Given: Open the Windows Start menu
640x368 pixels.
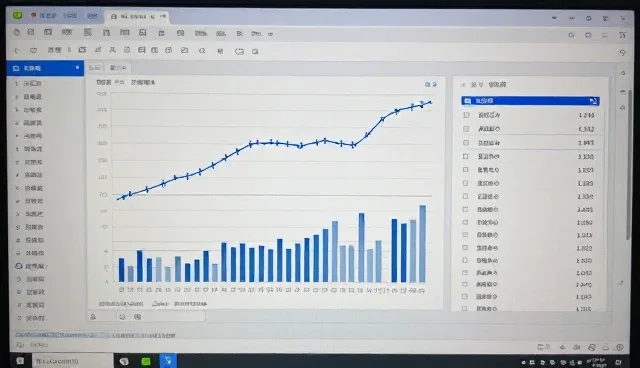Looking at the screenshot, I should [20, 361].
